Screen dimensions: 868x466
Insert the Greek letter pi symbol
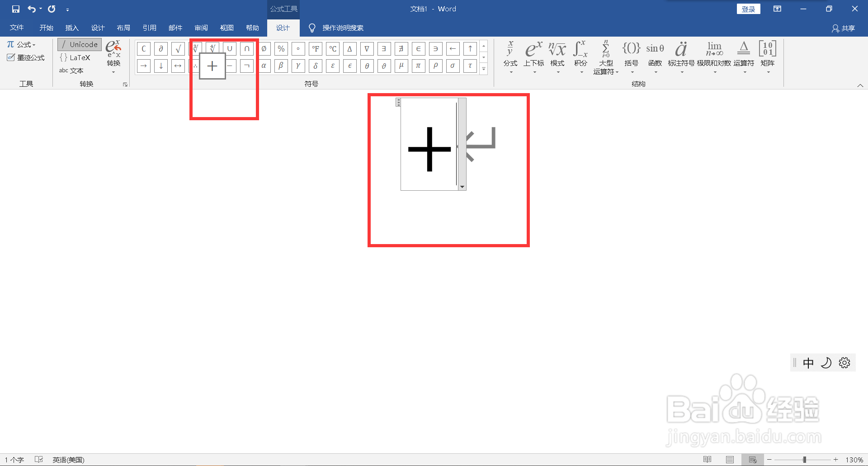tap(419, 66)
